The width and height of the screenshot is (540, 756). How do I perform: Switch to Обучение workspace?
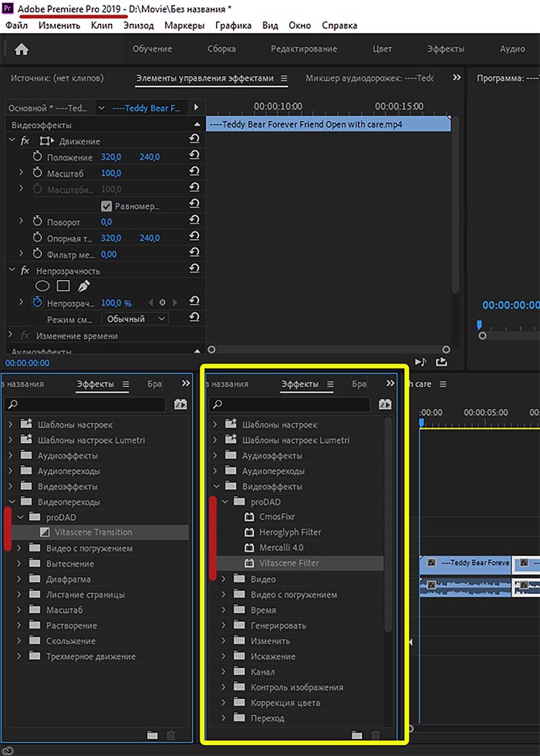(x=153, y=49)
